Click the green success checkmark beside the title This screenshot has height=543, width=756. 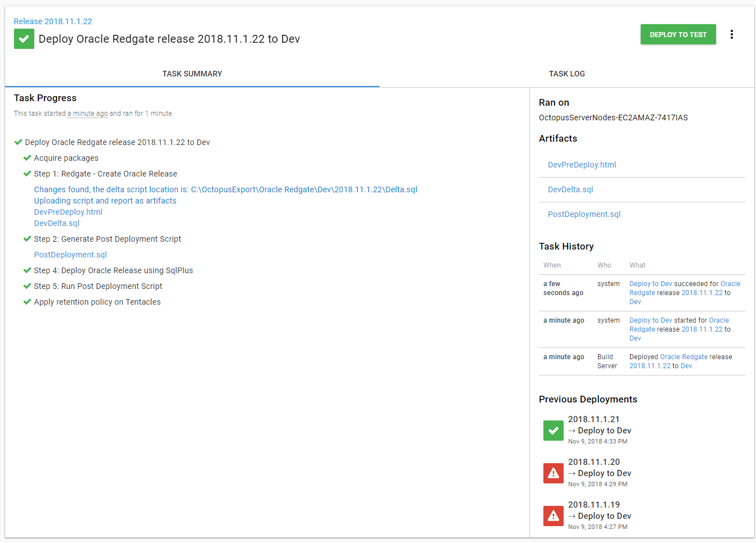pos(24,39)
